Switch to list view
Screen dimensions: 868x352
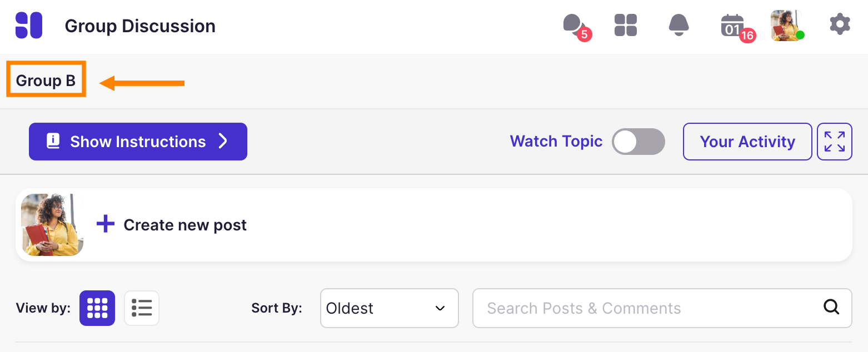pos(142,308)
